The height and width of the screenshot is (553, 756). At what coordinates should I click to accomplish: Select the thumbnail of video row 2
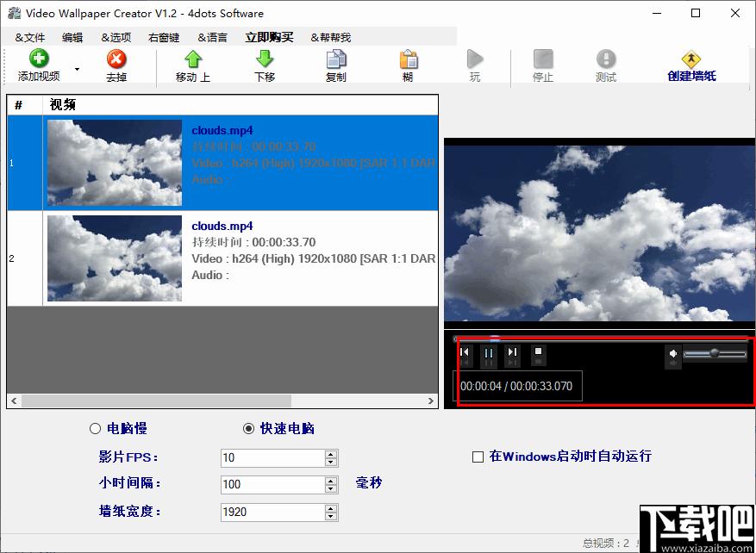pyautogui.click(x=115, y=258)
